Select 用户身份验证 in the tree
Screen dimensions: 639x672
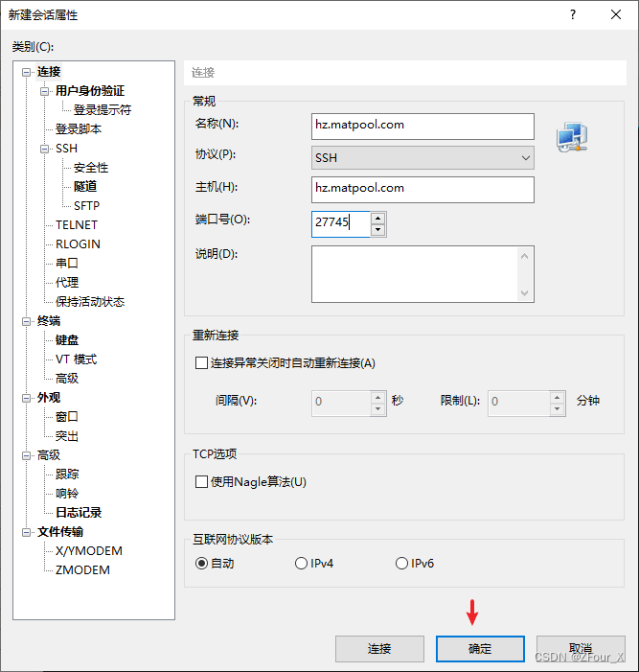(x=90, y=91)
